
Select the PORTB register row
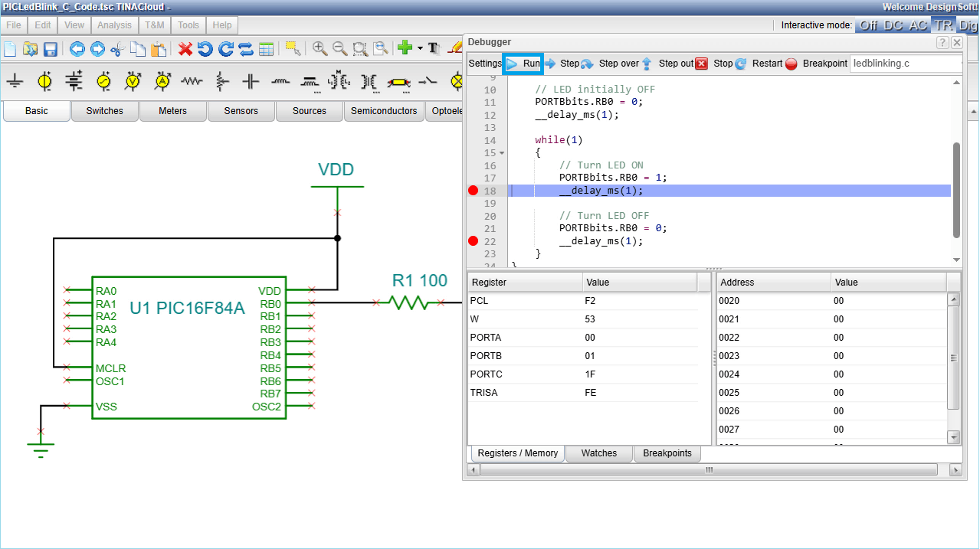pyautogui.click(x=582, y=356)
